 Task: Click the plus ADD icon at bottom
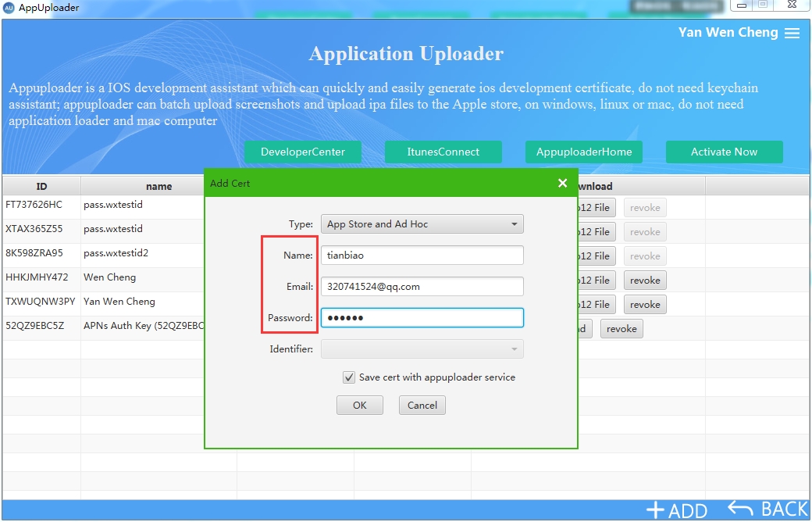(x=655, y=510)
